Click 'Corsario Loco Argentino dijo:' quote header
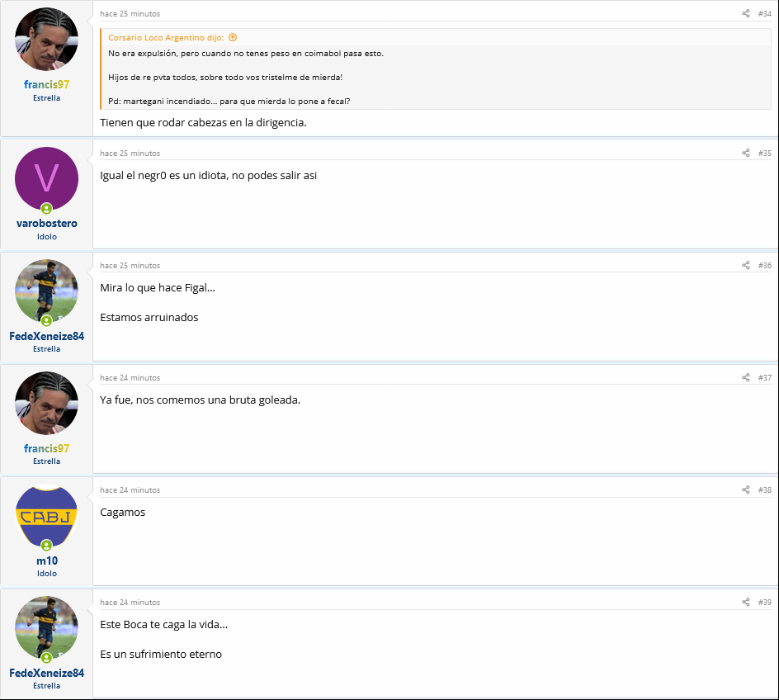The height and width of the screenshot is (700, 779). (166, 38)
